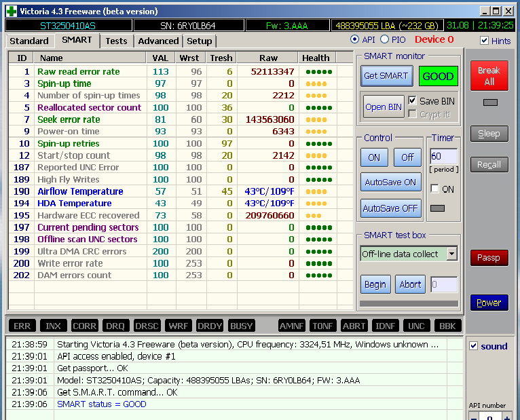Click the drive model ST3250410AS field

click(x=68, y=26)
